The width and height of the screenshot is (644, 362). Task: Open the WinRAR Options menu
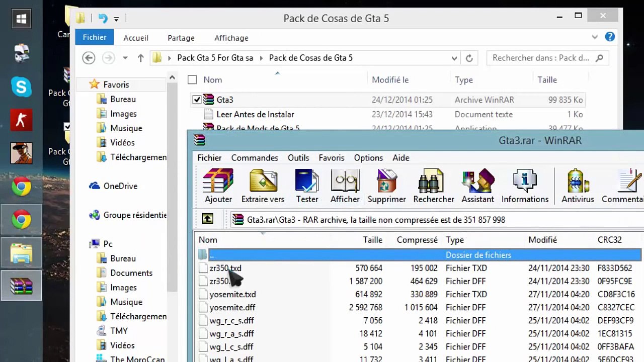point(368,157)
